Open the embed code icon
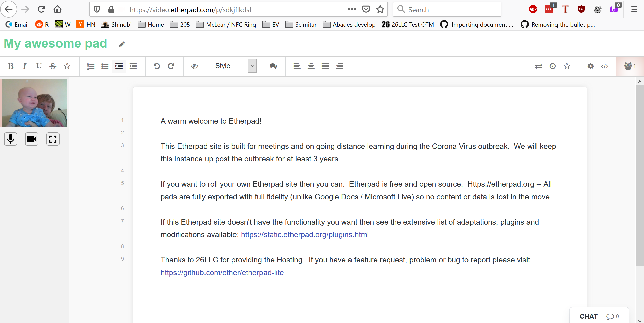 click(x=604, y=66)
